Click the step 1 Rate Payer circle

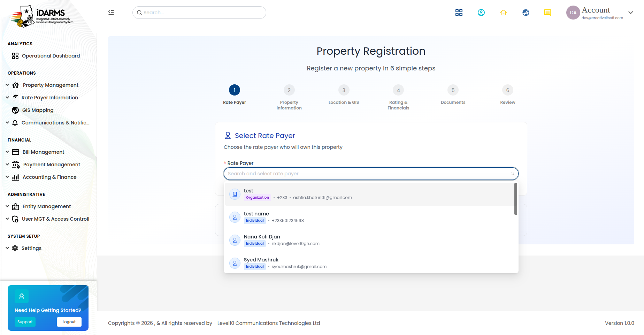click(235, 90)
